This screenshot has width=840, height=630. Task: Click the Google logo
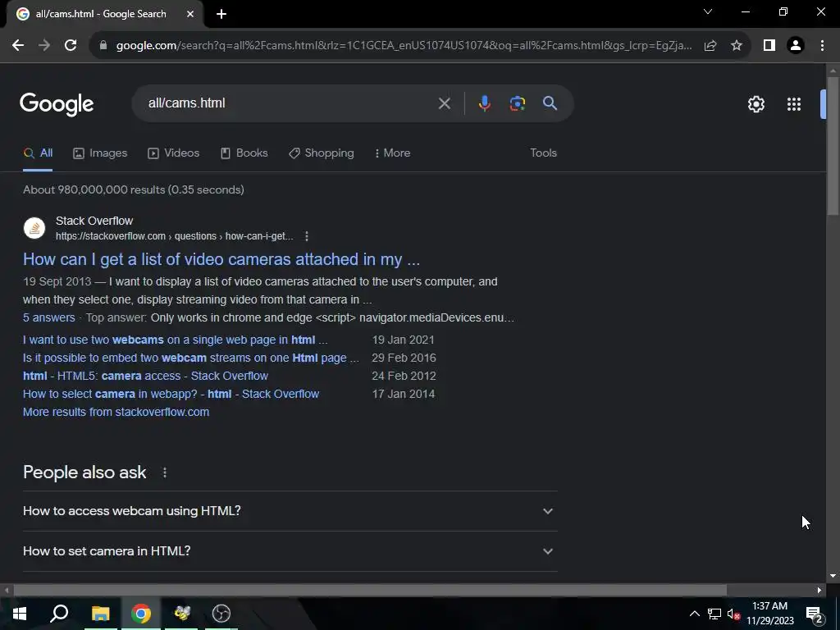(x=57, y=104)
